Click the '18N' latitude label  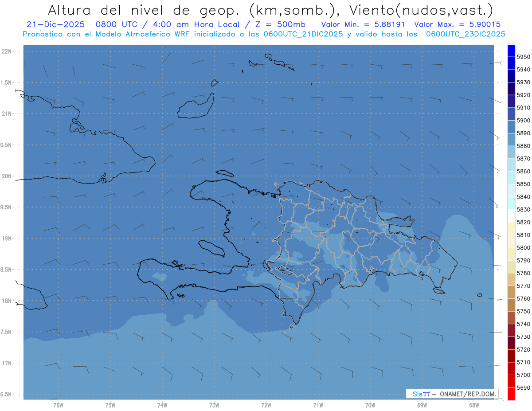[x=8, y=301]
